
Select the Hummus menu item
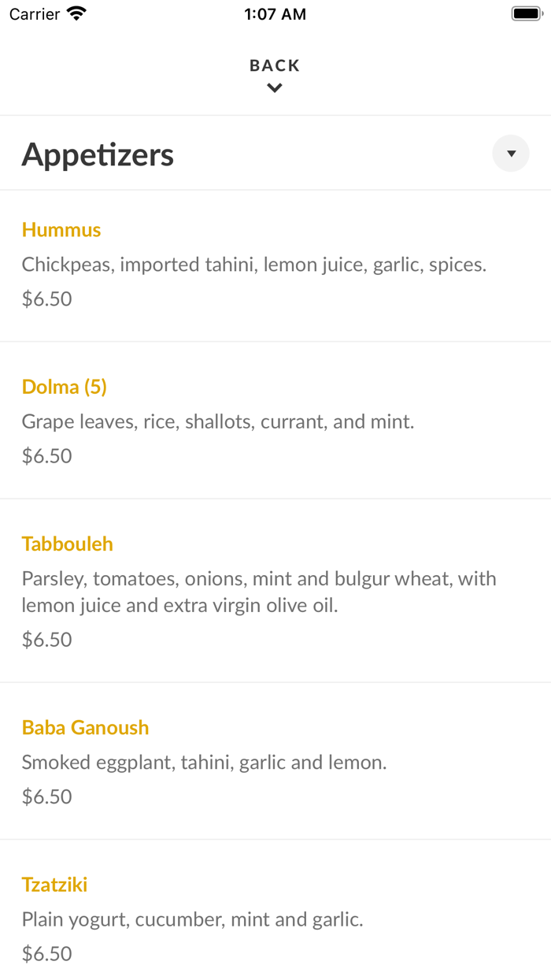tap(61, 229)
